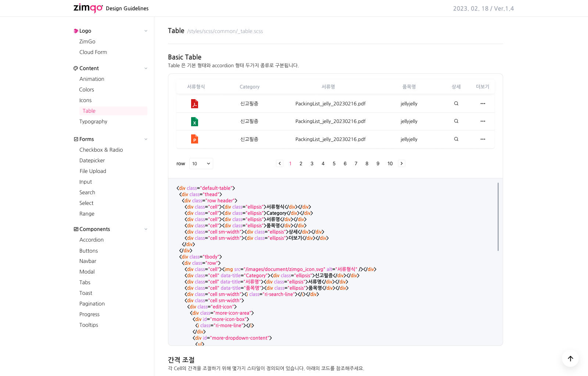
Task: Collapse the Components section chevron
Action: [146, 229]
